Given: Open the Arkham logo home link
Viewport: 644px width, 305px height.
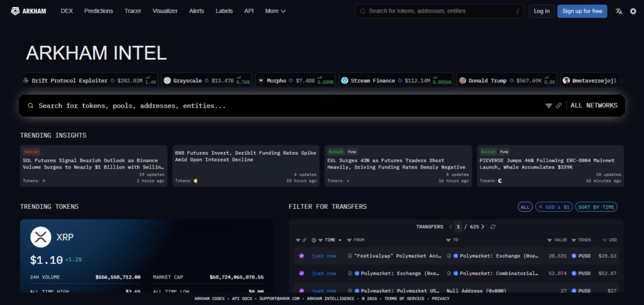Looking at the screenshot, I should pyautogui.click(x=28, y=11).
